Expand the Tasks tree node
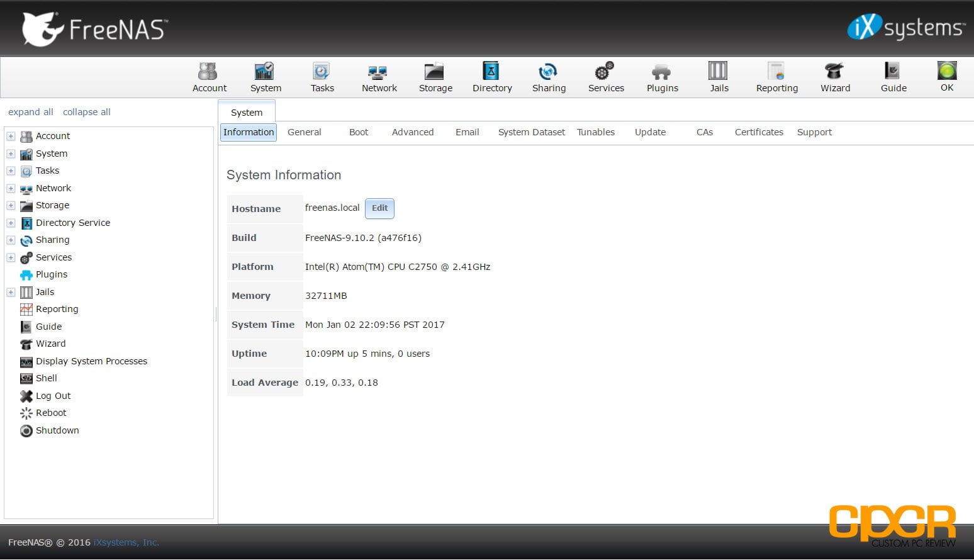 (11, 171)
